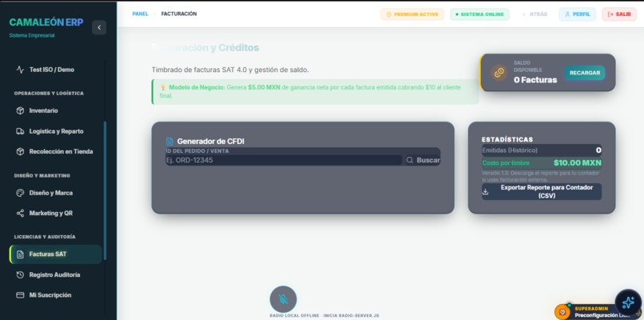Click the coins icon in saldo card
This screenshot has height=320, width=644.
499,73
